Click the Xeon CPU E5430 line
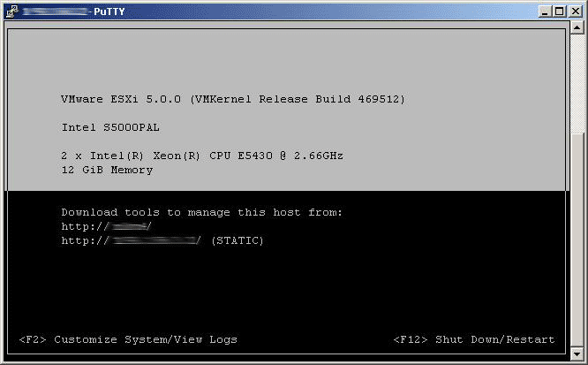The width and height of the screenshot is (588, 365). click(x=202, y=156)
